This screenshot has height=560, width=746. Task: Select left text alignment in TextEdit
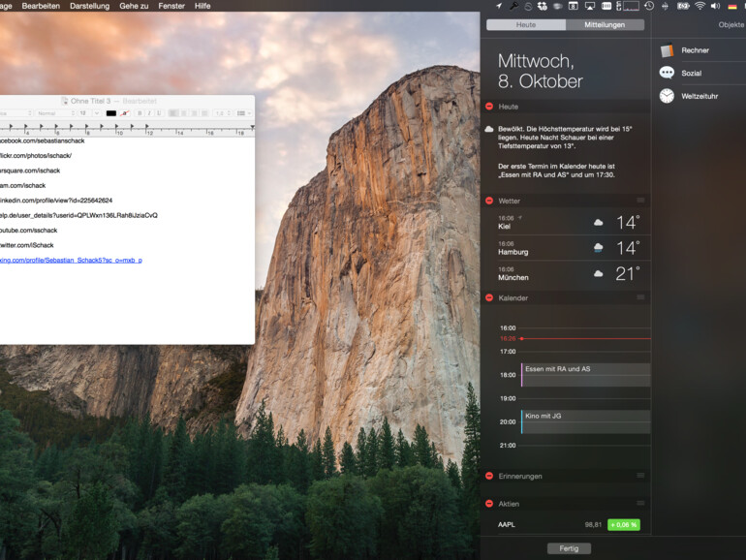click(173, 113)
